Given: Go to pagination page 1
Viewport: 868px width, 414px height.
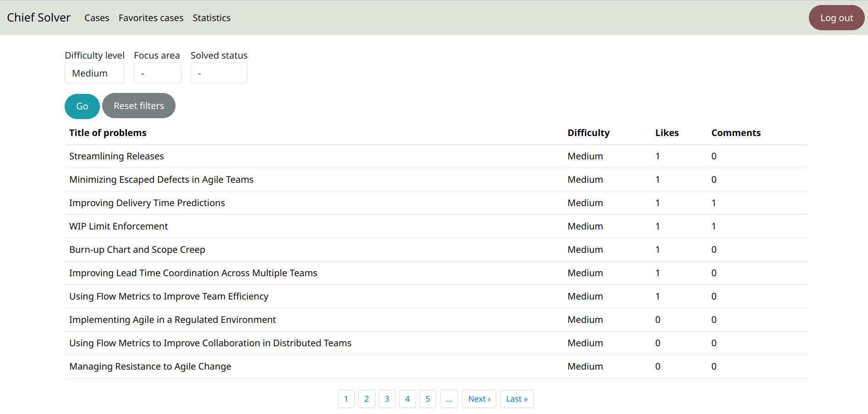Looking at the screenshot, I should click(x=346, y=399).
